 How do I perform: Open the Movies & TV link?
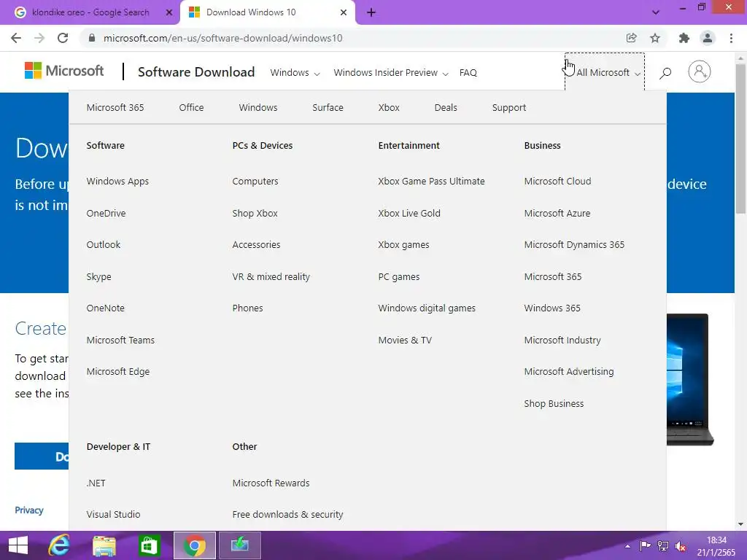click(x=405, y=340)
